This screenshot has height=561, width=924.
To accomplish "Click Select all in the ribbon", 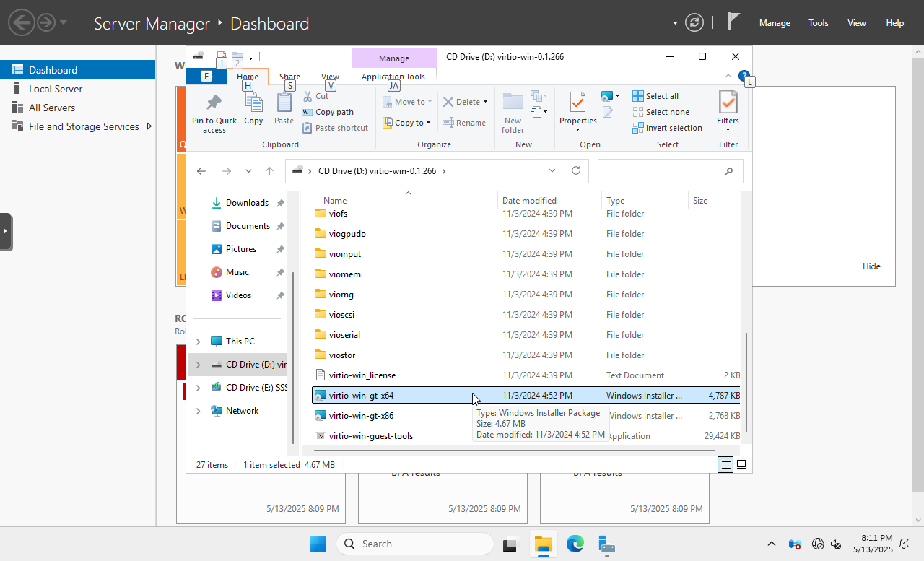I will pyautogui.click(x=655, y=96).
